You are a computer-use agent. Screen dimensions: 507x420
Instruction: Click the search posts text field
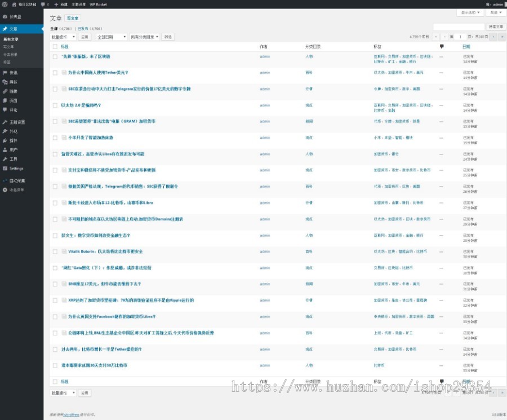(459, 26)
